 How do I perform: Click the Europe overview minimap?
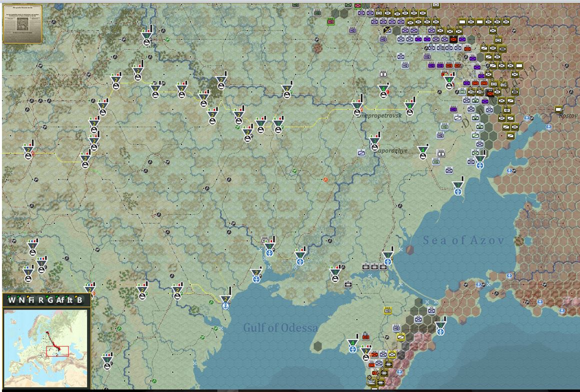pyautogui.click(x=46, y=349)
